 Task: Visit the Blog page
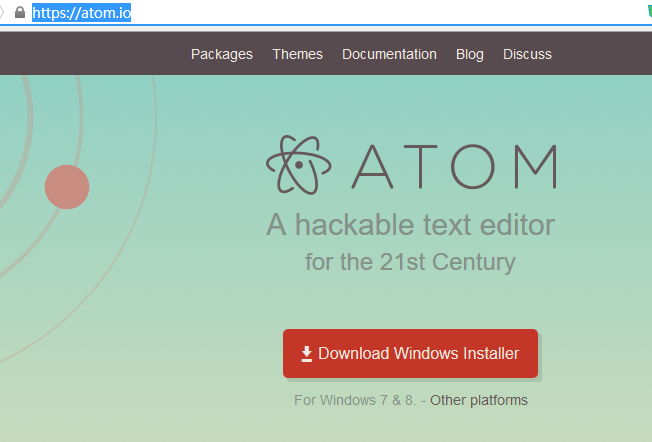click(469, 54)
